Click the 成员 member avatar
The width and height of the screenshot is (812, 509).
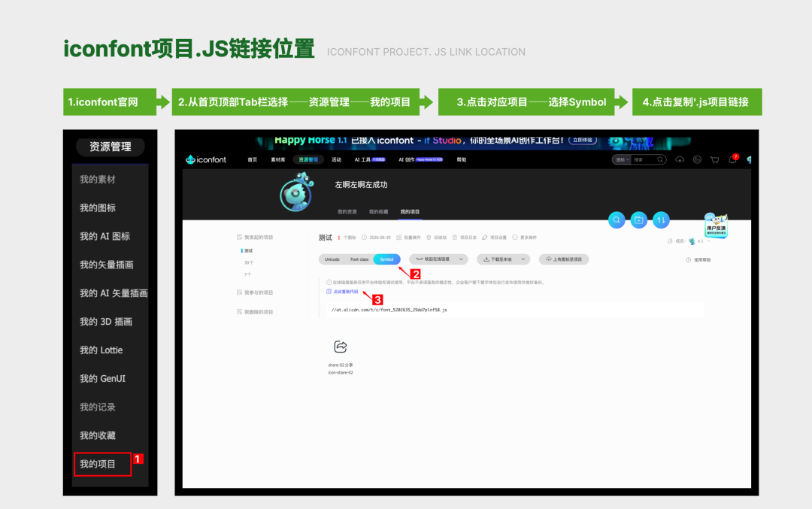(x=692, y=241)
